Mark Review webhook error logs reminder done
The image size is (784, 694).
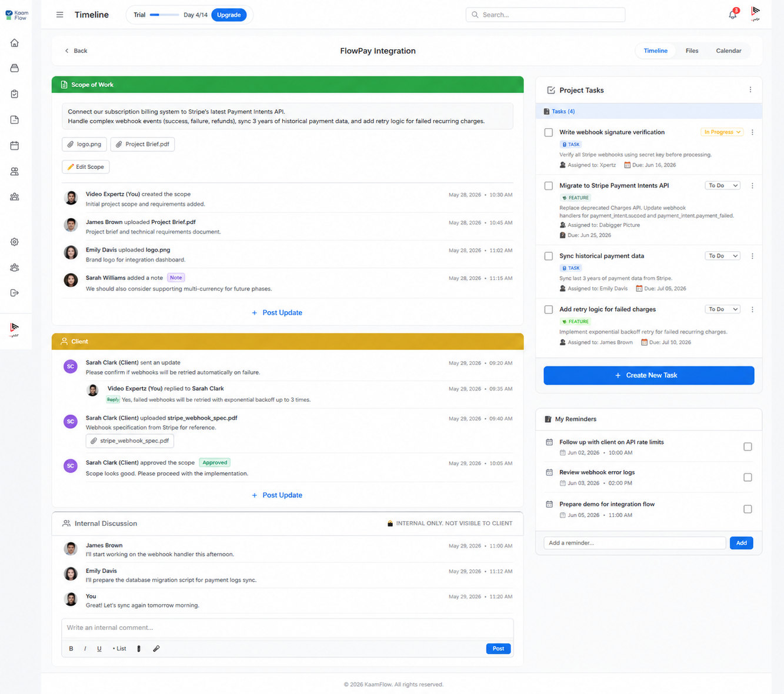pyautogui.click(x=748, y=478)
